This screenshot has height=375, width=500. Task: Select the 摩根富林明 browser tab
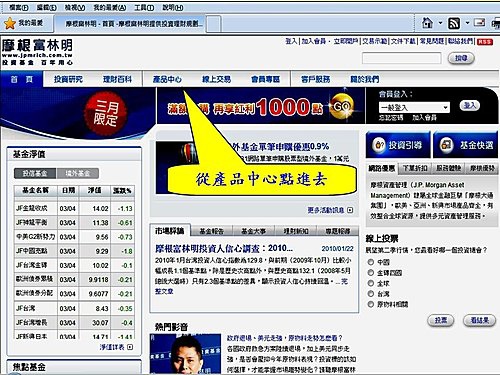pos(131,24)
